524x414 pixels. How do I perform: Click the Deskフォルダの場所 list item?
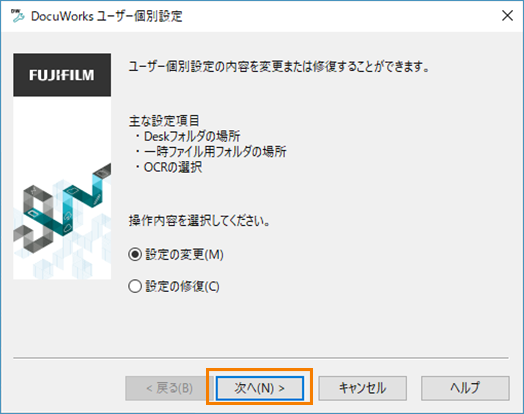188,136
